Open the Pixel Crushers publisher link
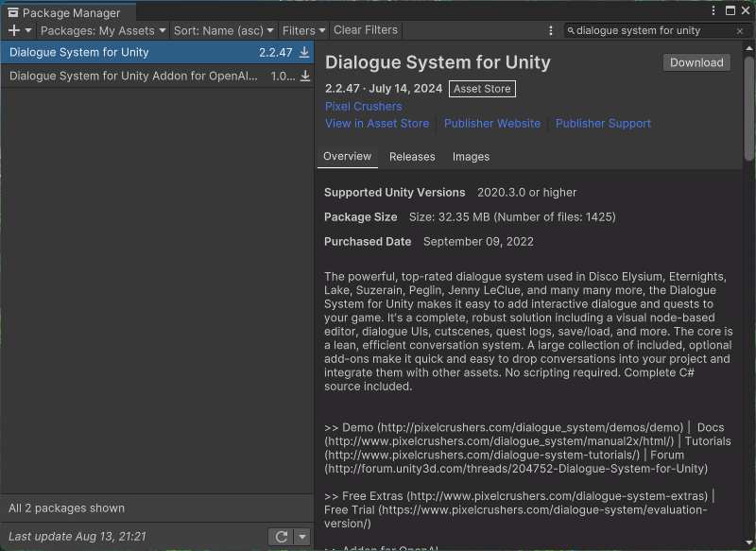This screenshot has height=551, width=756. click(364, 107)
